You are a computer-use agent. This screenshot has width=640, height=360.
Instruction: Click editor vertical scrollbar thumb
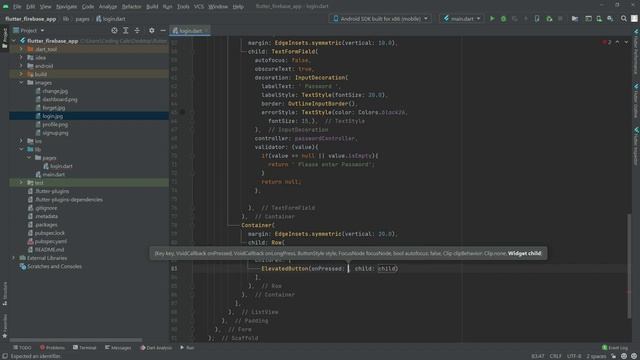[x=629, y=266]
